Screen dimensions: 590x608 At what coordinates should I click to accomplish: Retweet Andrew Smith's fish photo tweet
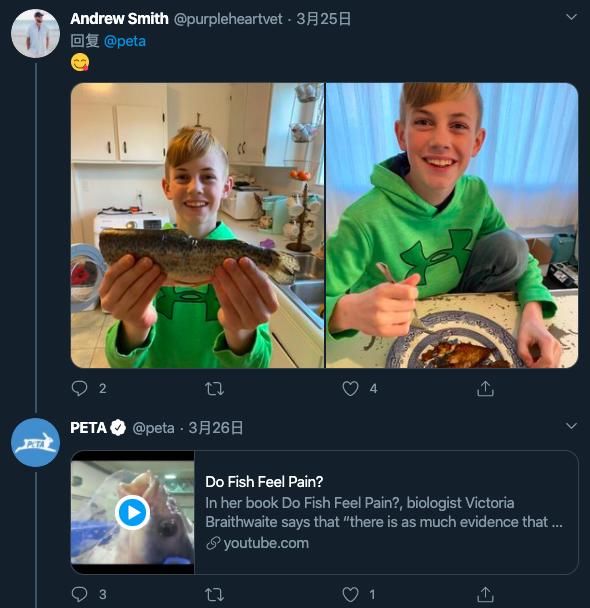(x=214, y=389)
